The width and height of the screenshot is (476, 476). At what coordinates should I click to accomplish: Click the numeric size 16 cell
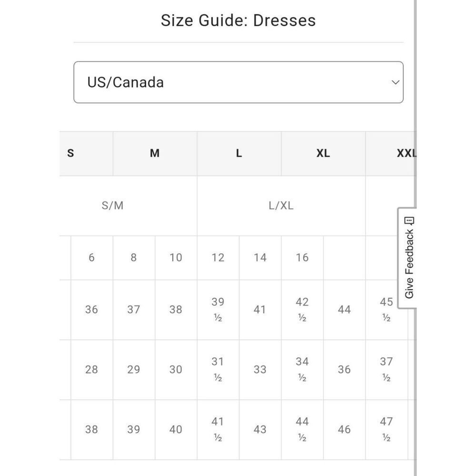coord(302,258)
